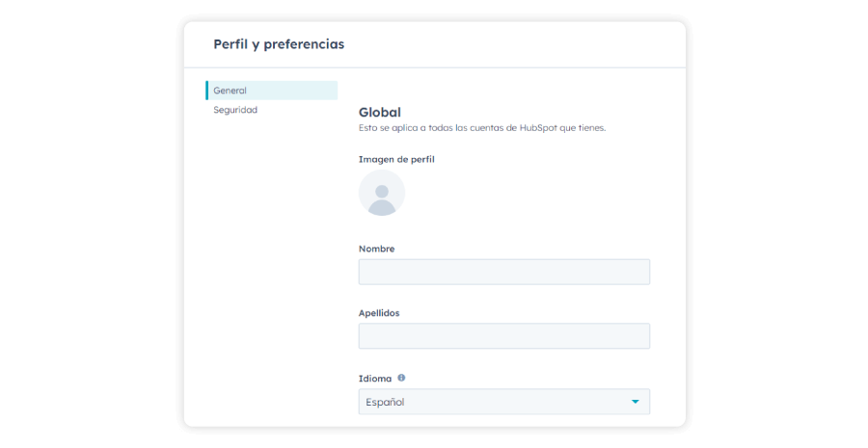Click the teal caret in the Idioma field
This screenshot has width=868, height=448.
pyautogui.click(x=635, y=402)
